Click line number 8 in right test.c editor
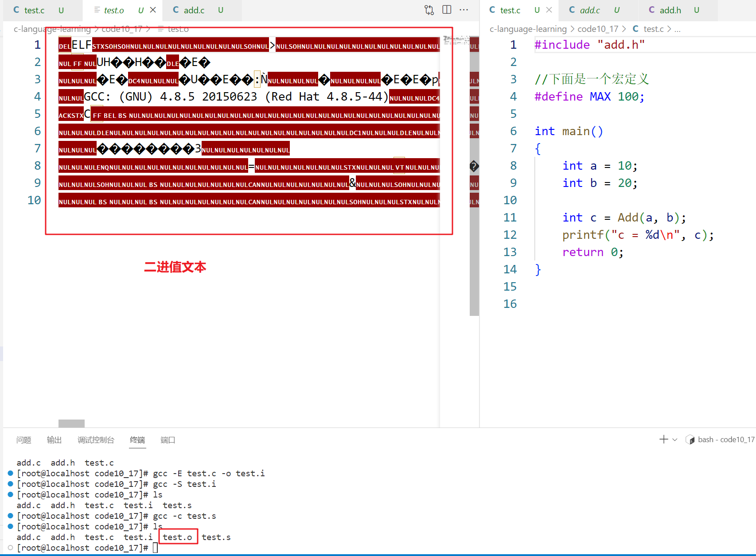This screenshot has height=556, width=756. 513,166
